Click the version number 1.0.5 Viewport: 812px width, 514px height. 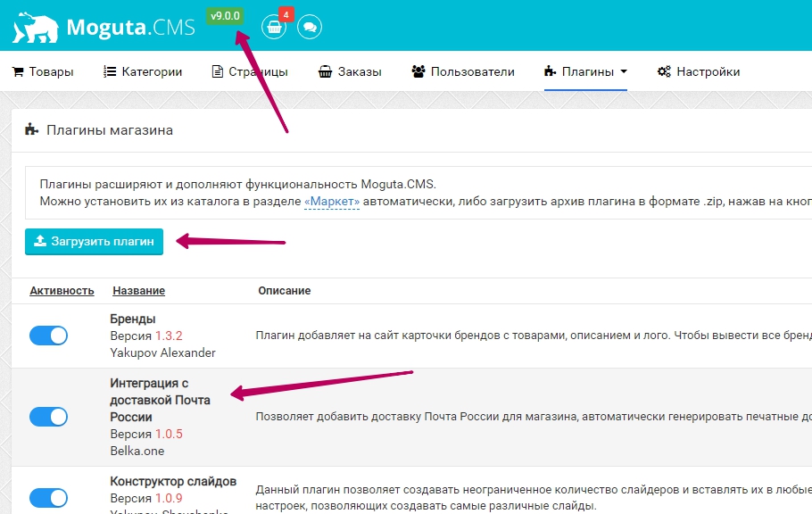pyautogui.click(x=169, y=434)
